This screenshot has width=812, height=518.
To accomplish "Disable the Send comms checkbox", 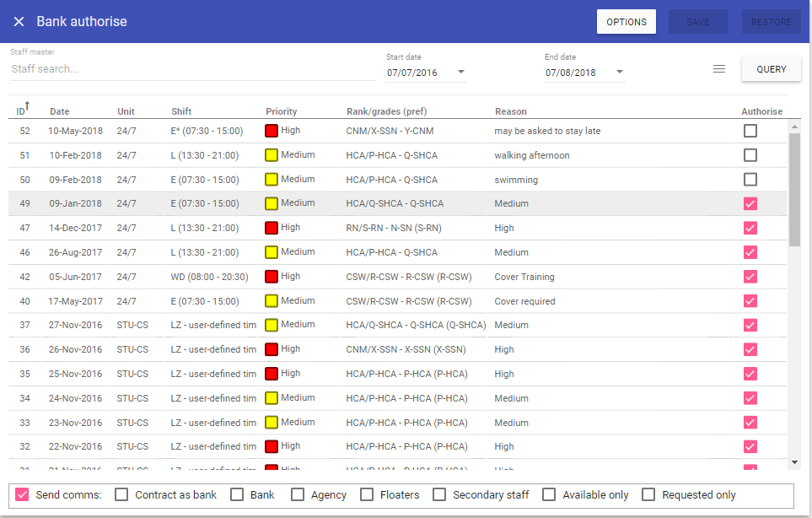I will coord(23,494).
